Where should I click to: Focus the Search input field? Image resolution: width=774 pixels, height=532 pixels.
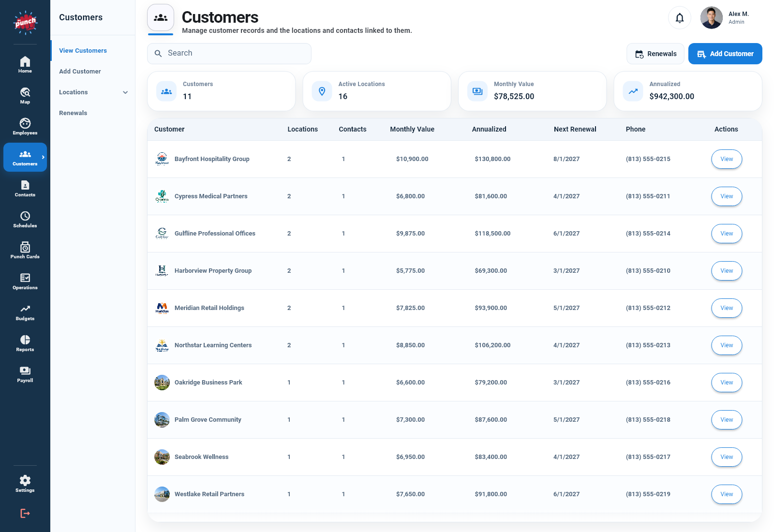229,54
